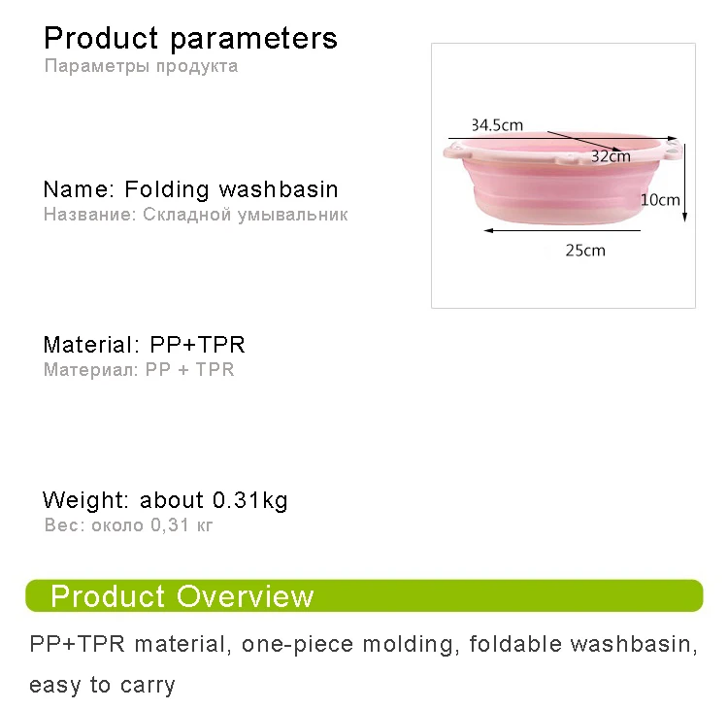Click the Name: Folding washbasin text
The image size is (728, 710).
(x=190, y=189)
